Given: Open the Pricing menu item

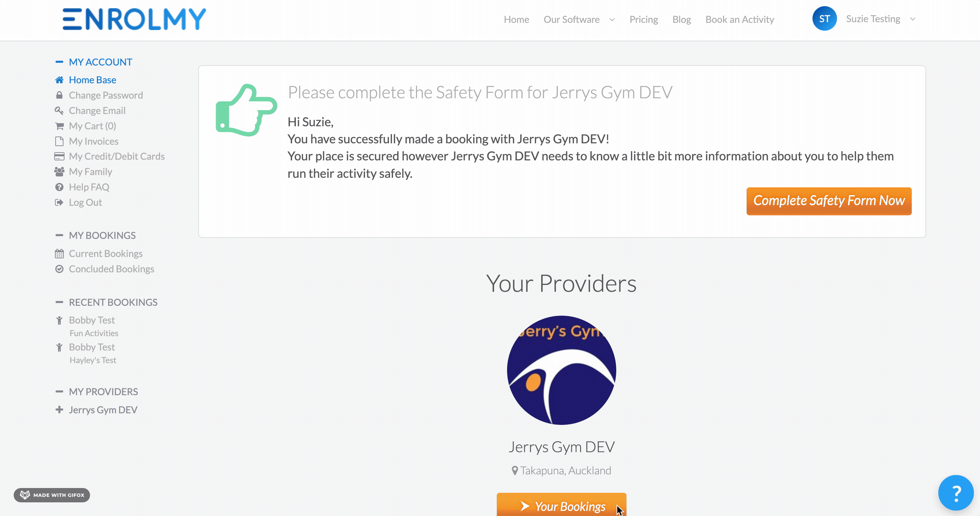Looking at the screenshot, I should click(x=643, y=19).
